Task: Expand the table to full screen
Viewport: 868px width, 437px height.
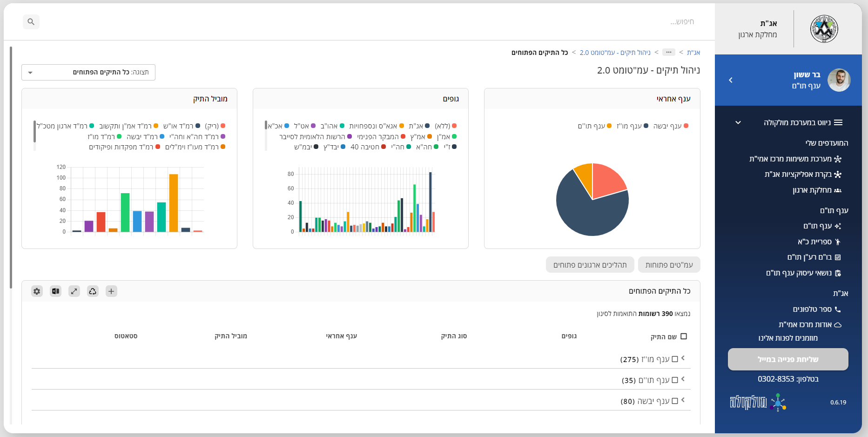Action: coord(74,291)
